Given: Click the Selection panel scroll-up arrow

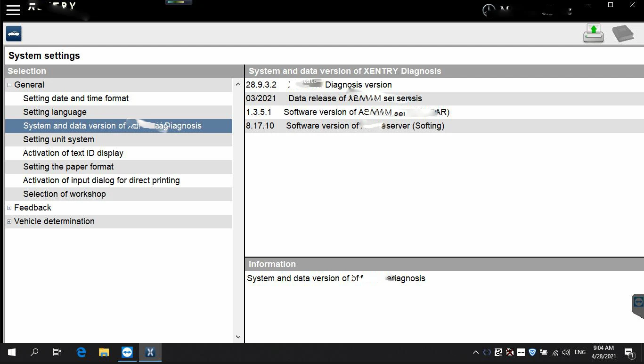Looking at the screenshot, I should (x=238, y=85).
